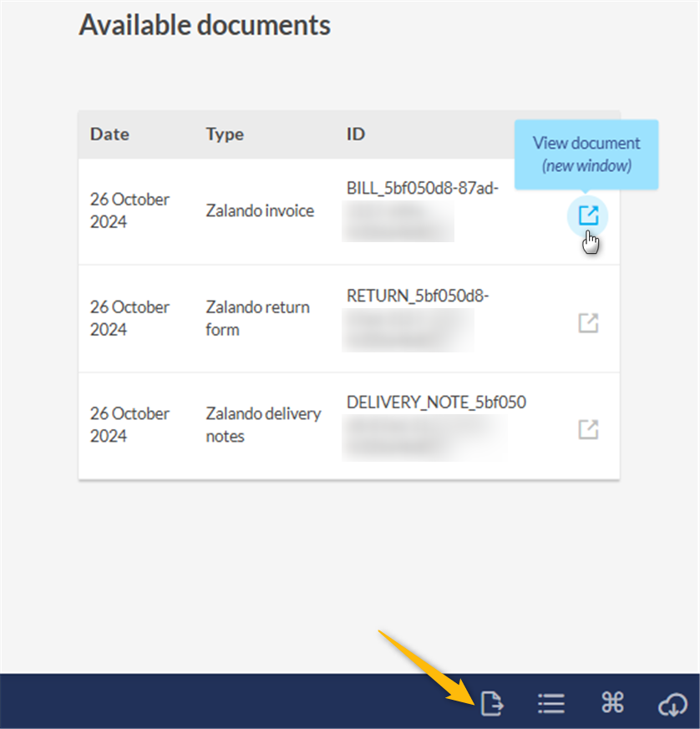Viewport: 700px width, 729px height.
Task: Select the DELIVERY_NOTE_5bf050 document ID
Action: pyautogui.click(x=436, y=402)
